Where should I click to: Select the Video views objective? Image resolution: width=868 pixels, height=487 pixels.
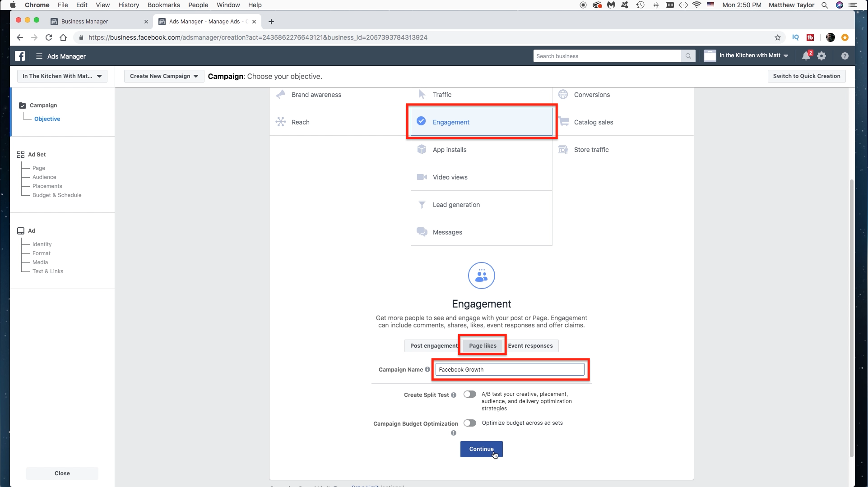(481, 177)
